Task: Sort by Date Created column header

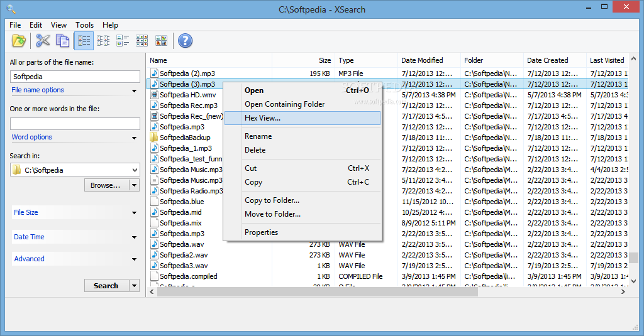Action: click(555, 60)
